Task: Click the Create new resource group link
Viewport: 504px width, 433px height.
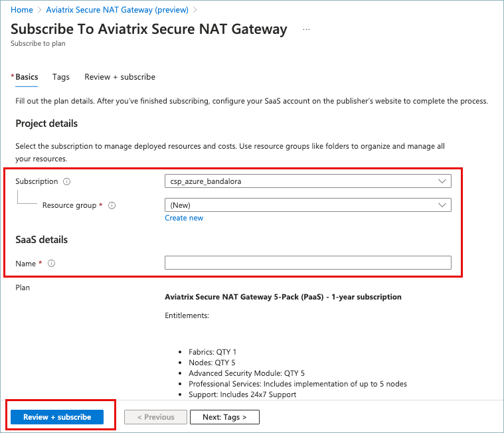Action: [x=184, y=218]
